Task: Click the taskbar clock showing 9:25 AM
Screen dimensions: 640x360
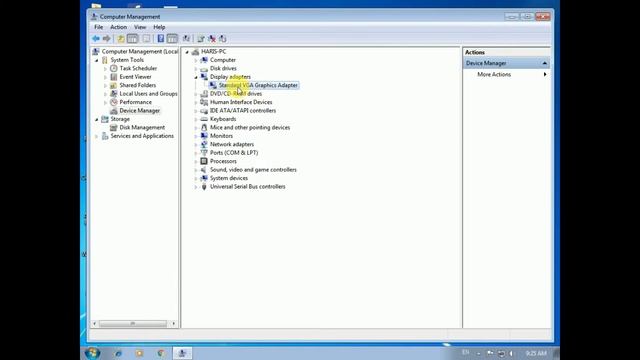Action: [536, 353]
